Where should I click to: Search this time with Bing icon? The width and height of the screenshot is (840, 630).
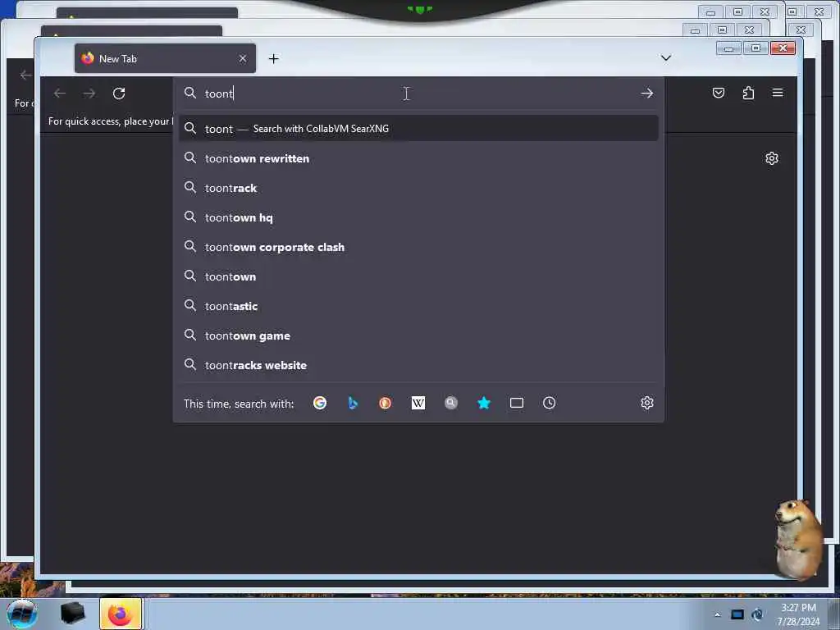pyautogui.click(x=353, y=403)
